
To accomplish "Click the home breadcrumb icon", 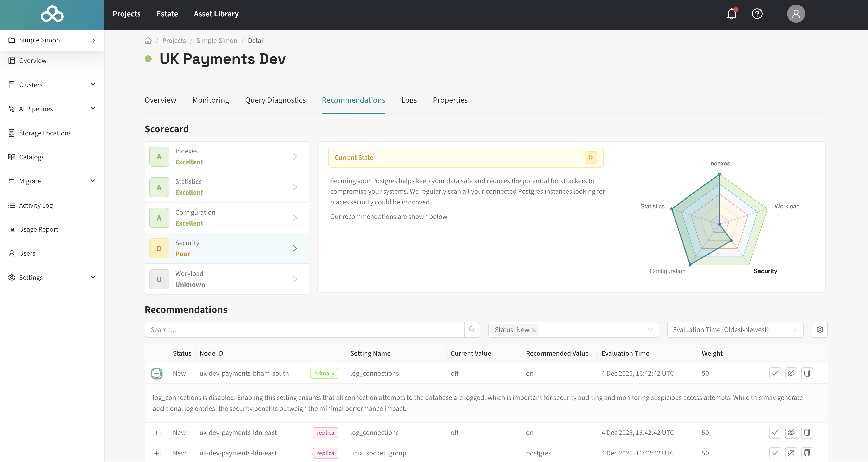I will tap(148, 41).
